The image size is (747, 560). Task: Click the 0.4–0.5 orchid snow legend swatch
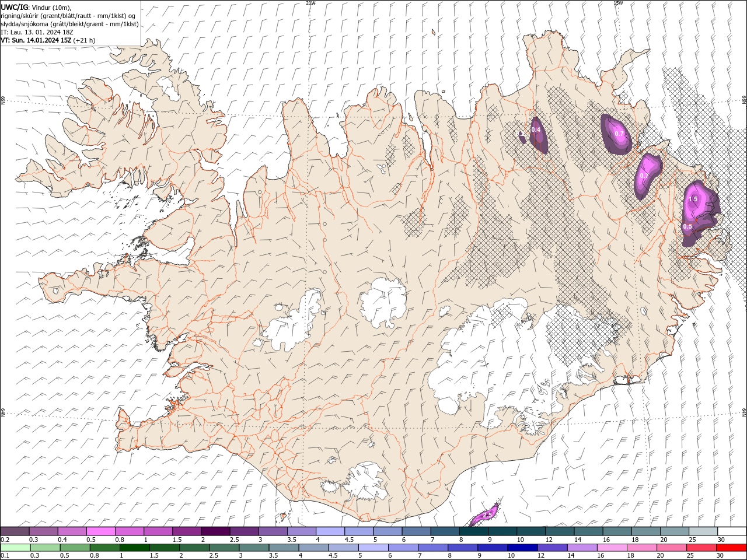coord(72,531)
